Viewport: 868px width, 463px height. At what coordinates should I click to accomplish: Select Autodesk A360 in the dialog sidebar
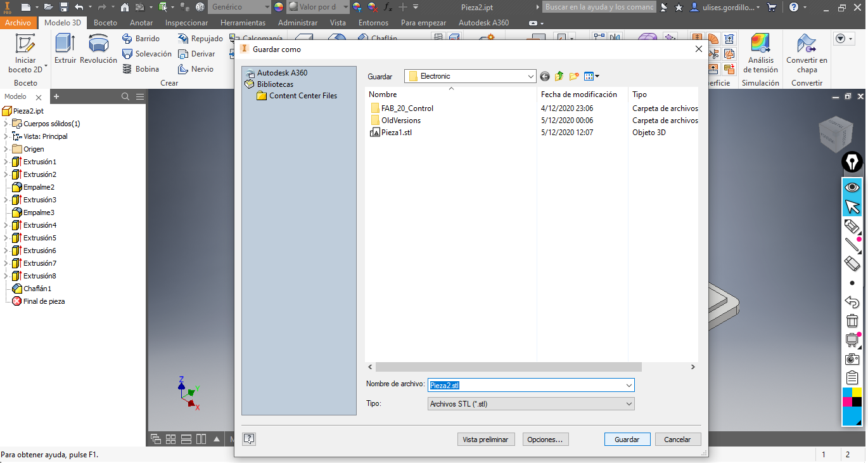[282, 73]
